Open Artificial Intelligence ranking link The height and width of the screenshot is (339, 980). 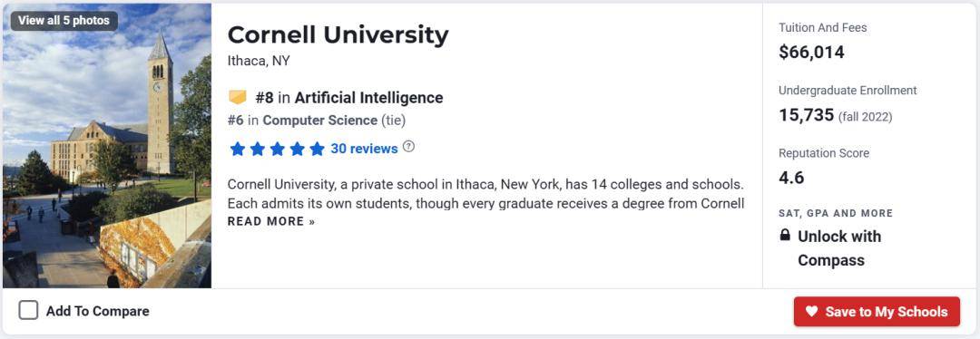(368, 97)
